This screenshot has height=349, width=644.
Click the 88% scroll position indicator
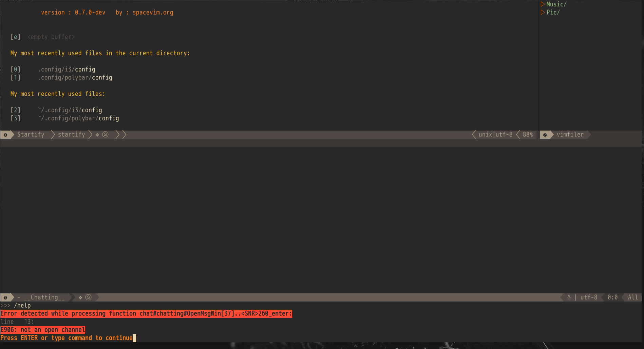click(528, 135)
